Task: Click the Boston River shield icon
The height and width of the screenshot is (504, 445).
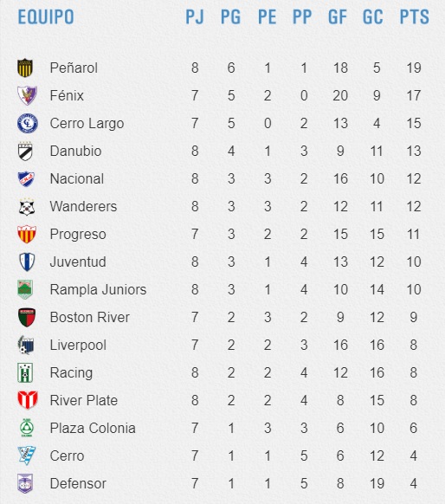Action: coord(27,317)
